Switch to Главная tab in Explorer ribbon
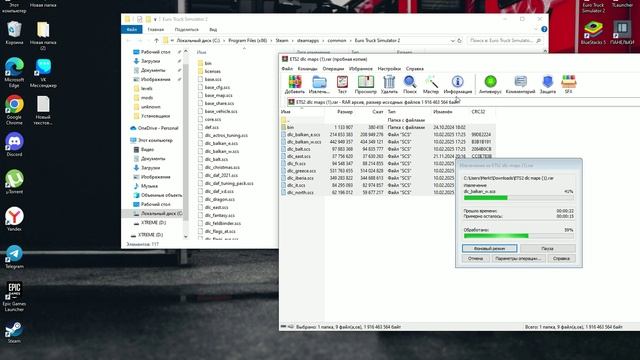Viewport: 640px width, 360px height. (x=156, y=29)
